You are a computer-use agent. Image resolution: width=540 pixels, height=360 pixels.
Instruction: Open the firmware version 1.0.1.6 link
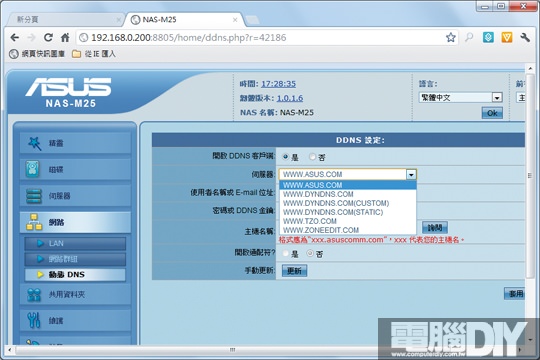290,98
